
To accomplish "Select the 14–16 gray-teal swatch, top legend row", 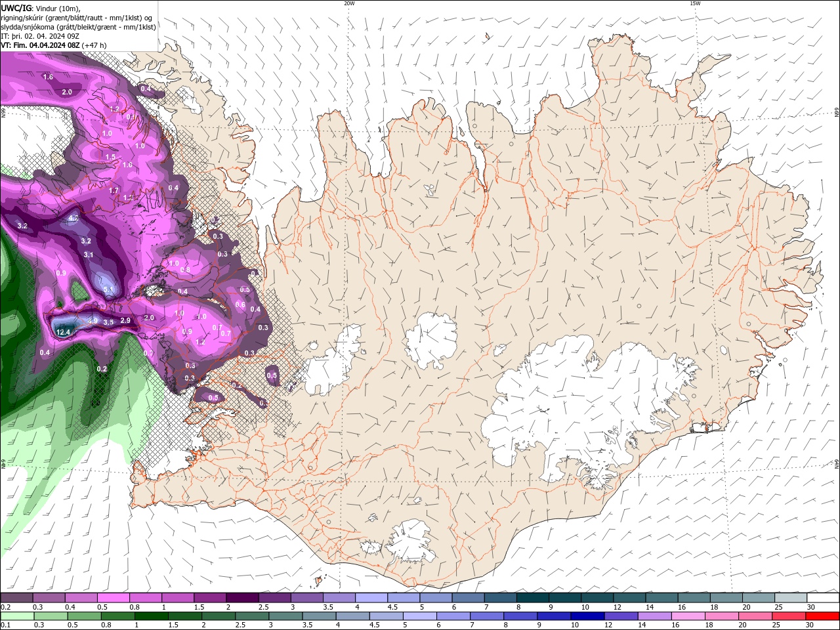I will click(661, 598).
